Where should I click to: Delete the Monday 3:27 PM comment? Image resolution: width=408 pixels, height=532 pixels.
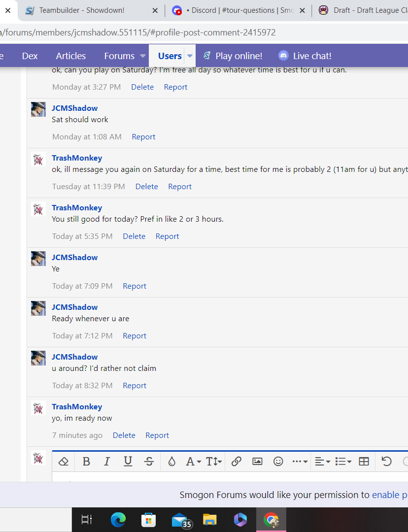click(142, 87)
